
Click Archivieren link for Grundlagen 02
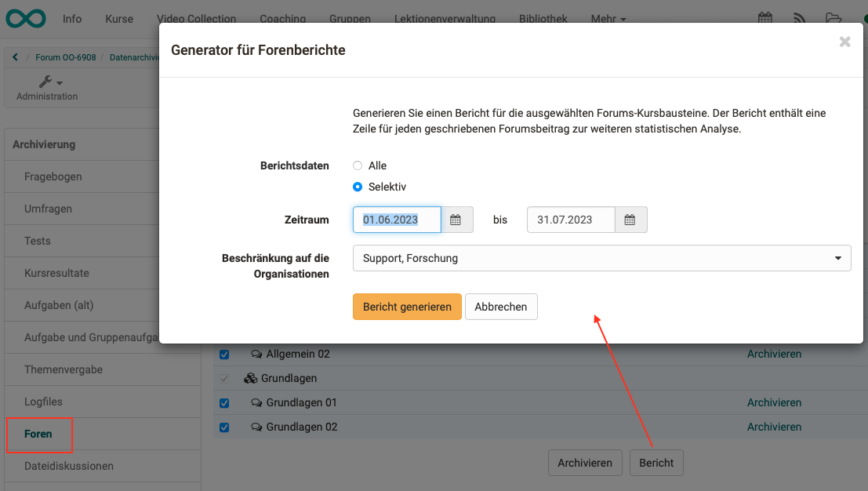click(774, 427)
